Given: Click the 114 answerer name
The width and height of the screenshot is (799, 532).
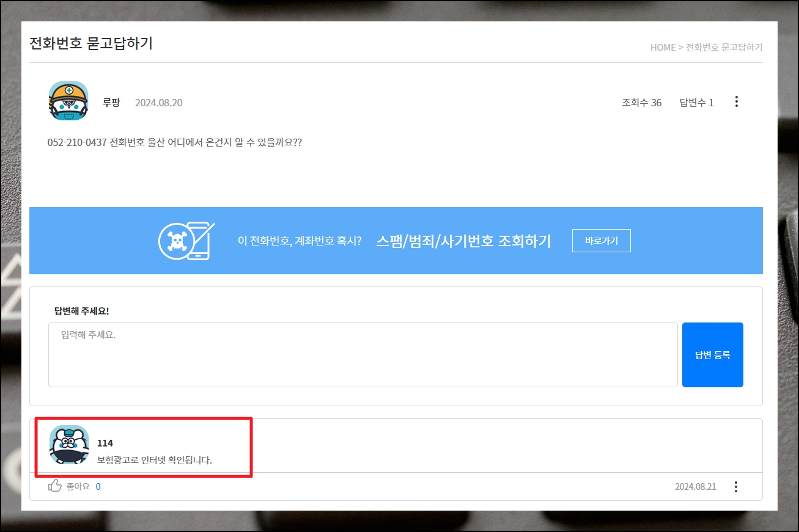Looking at the screenshot, I should pos(105,443).
